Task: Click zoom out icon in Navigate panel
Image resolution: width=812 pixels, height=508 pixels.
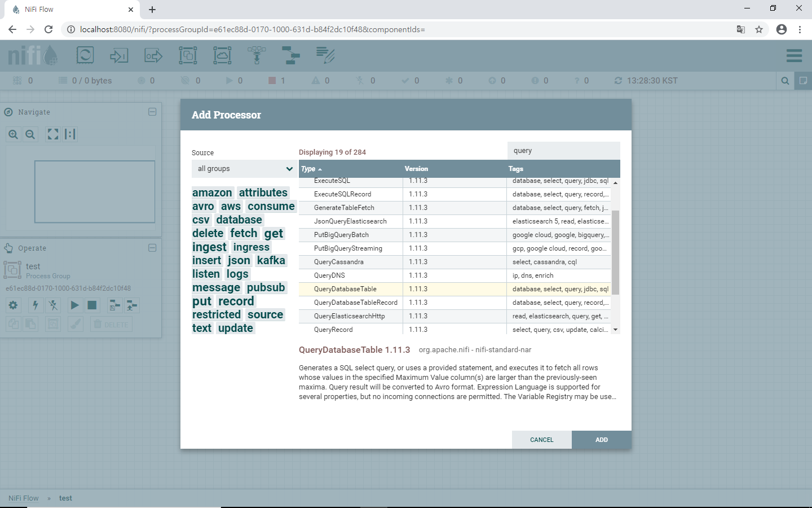Action: tap(30, 134)
